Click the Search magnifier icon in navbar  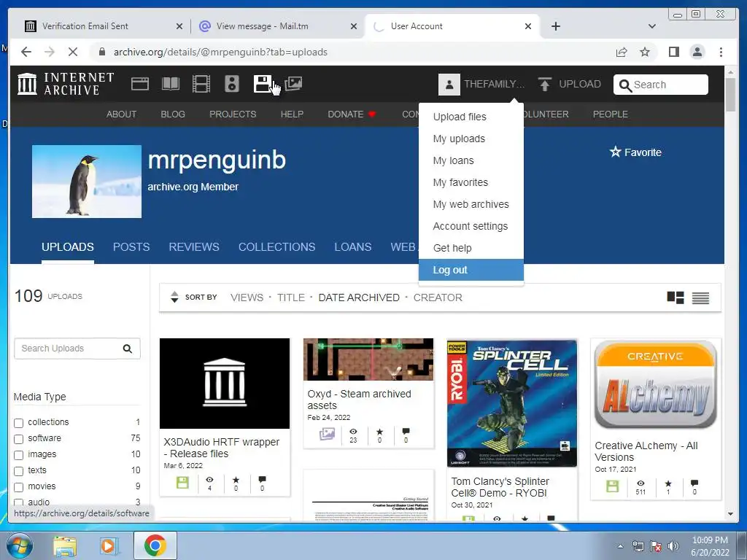(x=625, y=85)
